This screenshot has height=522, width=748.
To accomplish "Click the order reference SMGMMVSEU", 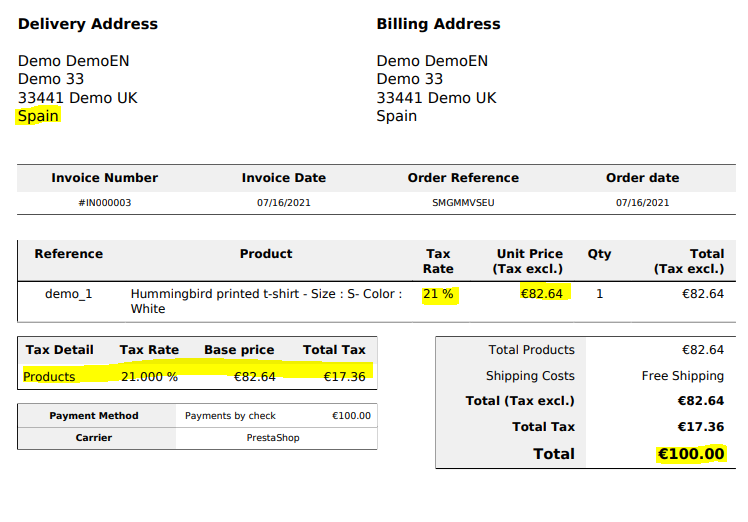I will 463,203.
